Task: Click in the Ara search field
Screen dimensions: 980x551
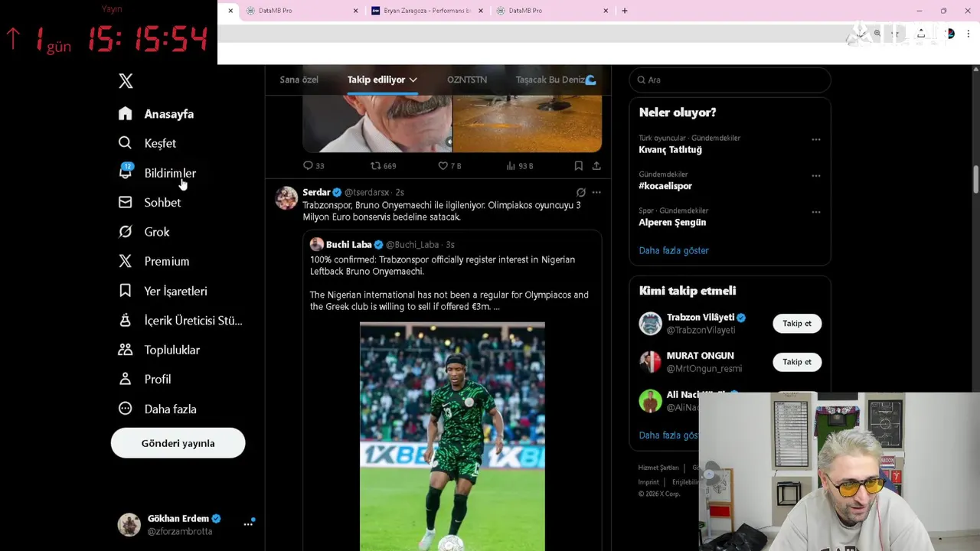Action: tap(730, 80)
